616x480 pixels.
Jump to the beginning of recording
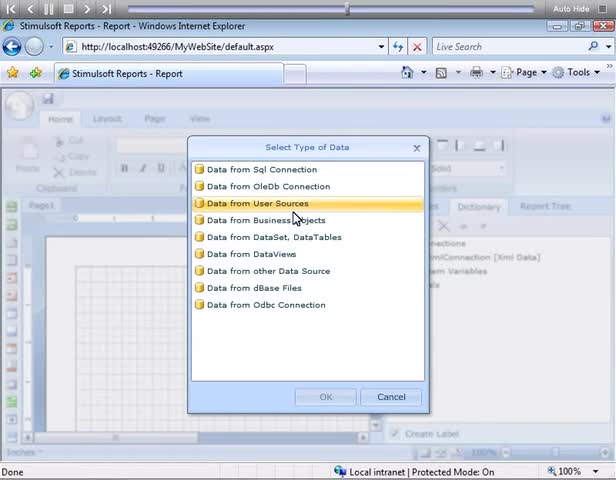11,9
